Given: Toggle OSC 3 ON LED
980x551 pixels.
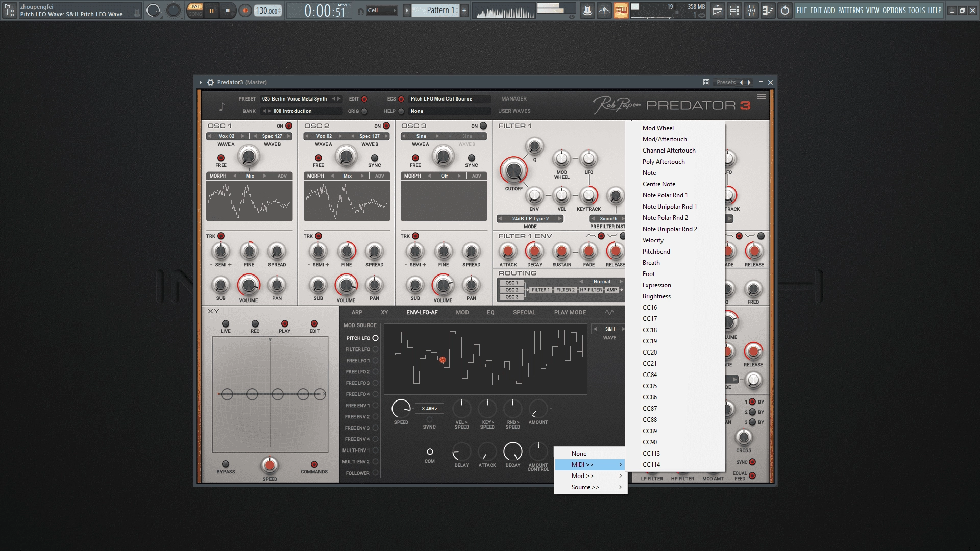Looking at the screenshot, I should [483, 126].
